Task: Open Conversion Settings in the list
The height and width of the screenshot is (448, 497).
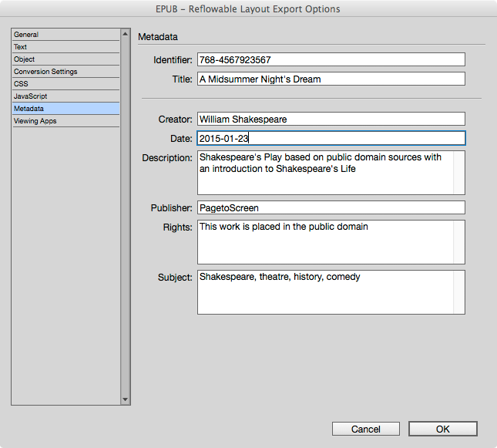Action: pos(66,72)
